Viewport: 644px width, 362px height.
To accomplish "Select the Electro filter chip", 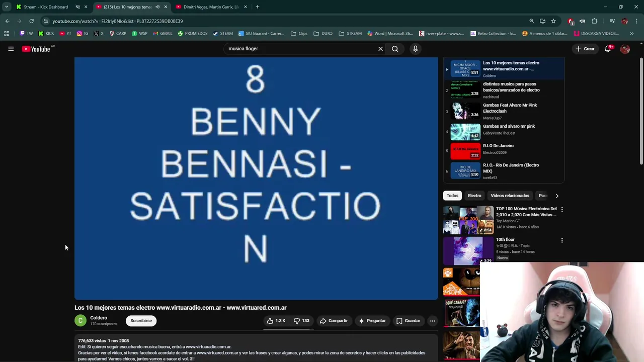I will click(x=474, y=196).
